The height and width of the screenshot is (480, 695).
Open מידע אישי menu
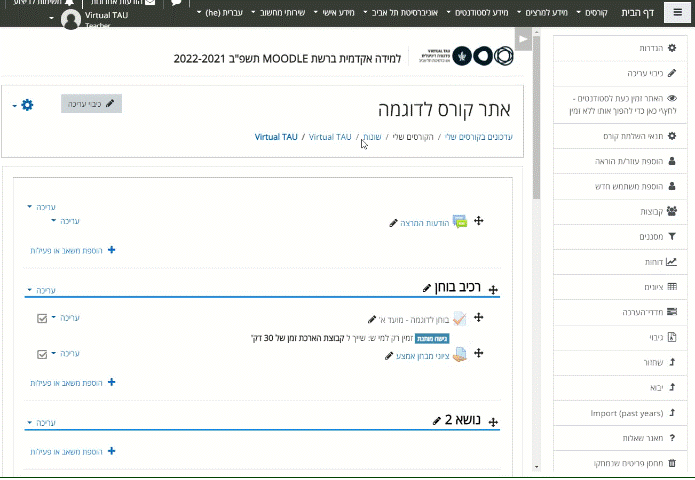334,12
